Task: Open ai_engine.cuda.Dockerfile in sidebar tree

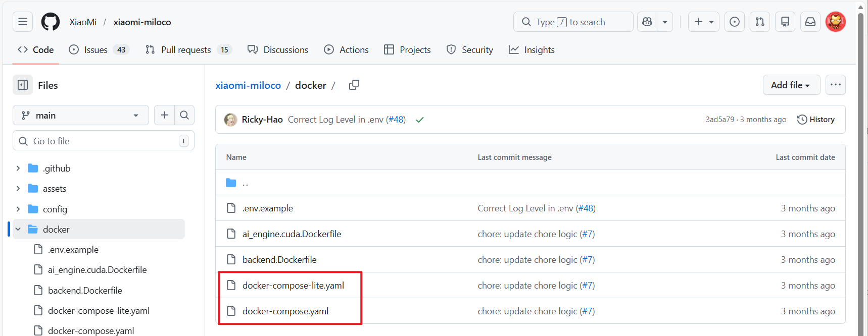Action: 97,270
